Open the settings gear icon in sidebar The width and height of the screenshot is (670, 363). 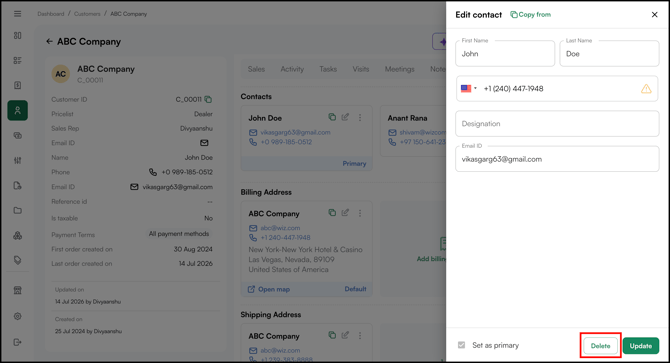pos(17,316)
